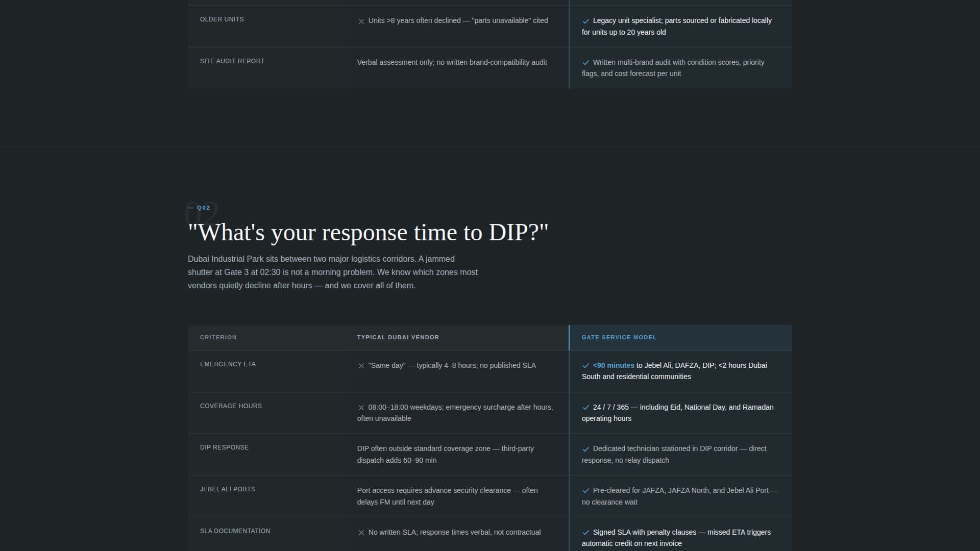Click the '<90 minutes' highlighted text
The image size is (980, 551).
(614, 365)
